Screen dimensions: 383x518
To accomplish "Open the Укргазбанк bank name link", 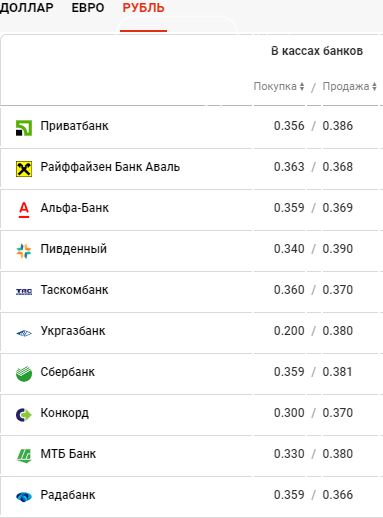I will tap(73, 331).
